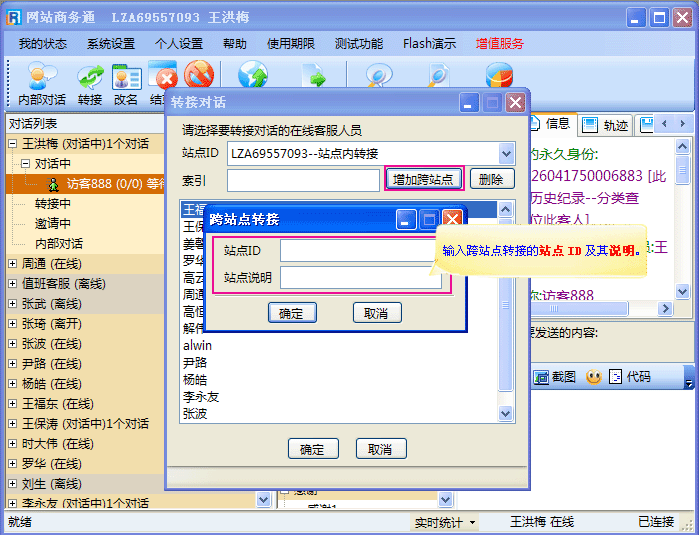Screen dimensions: 699x535
Task: Click the 增加跨站点 button
Action: coord(423,179)
